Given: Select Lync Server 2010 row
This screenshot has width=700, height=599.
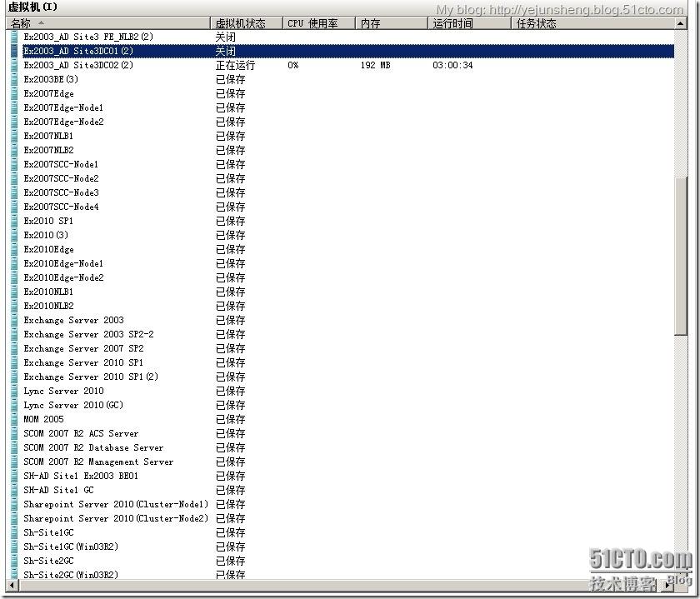Looking at the screenshot, I should (63, 391).
